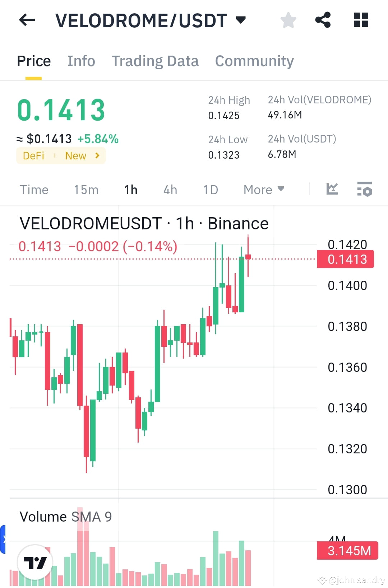Switch the chart to the 15m interval

click(86, 190)
